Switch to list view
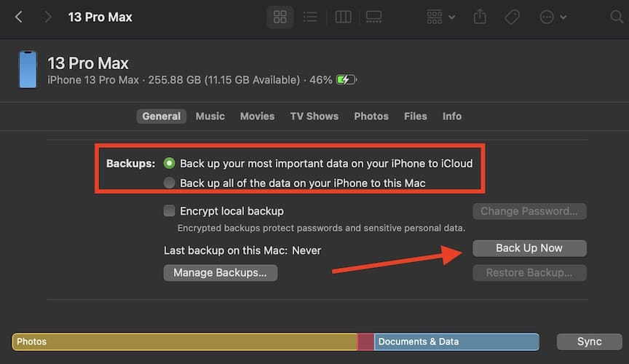Image resolution: width=629 pixels, height=364 pixels. click(310, 17)
